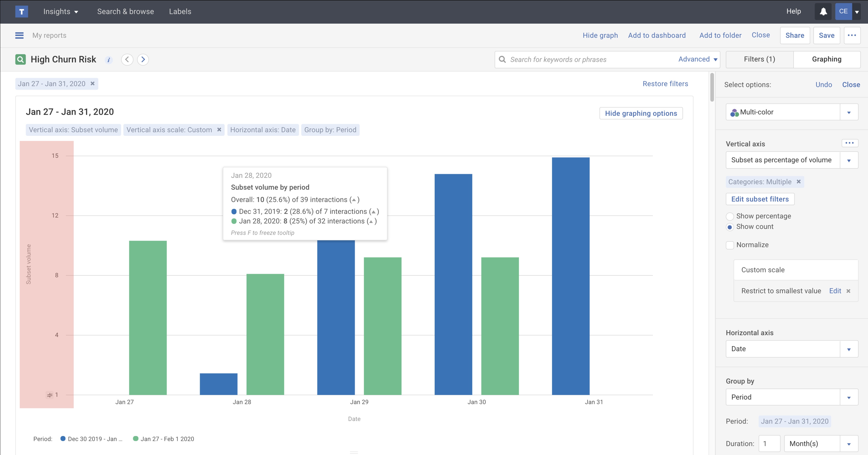Image resolution: width=868 pixels, height=455 pixels.
Task: Open the three-dot menu next to Save
Action: tap(852, 35)
